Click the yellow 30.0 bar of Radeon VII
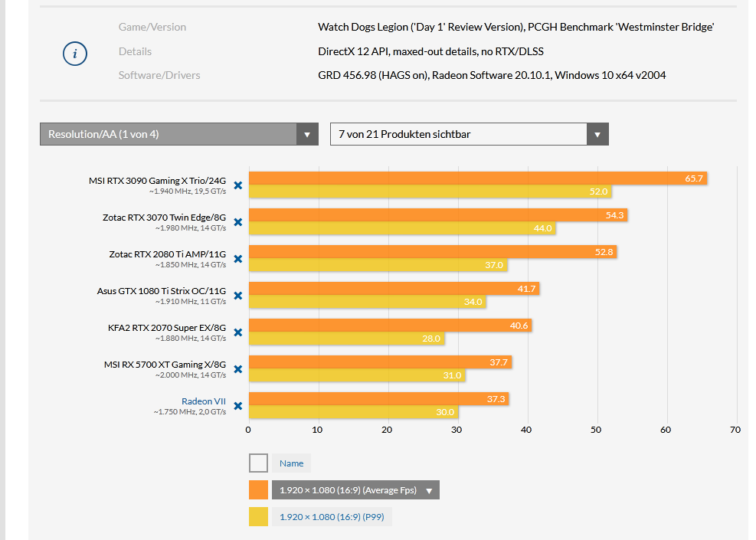This screenshot has height=540, width=756. 354,412
